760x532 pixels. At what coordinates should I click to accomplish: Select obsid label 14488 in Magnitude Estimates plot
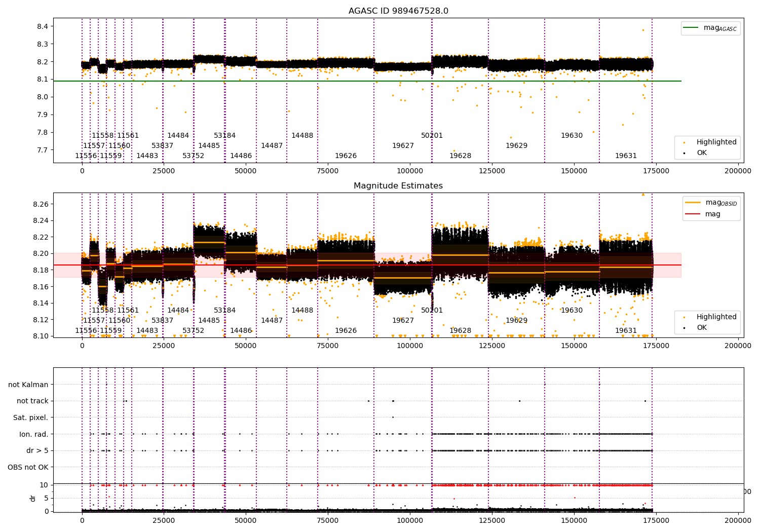point(302,310)
